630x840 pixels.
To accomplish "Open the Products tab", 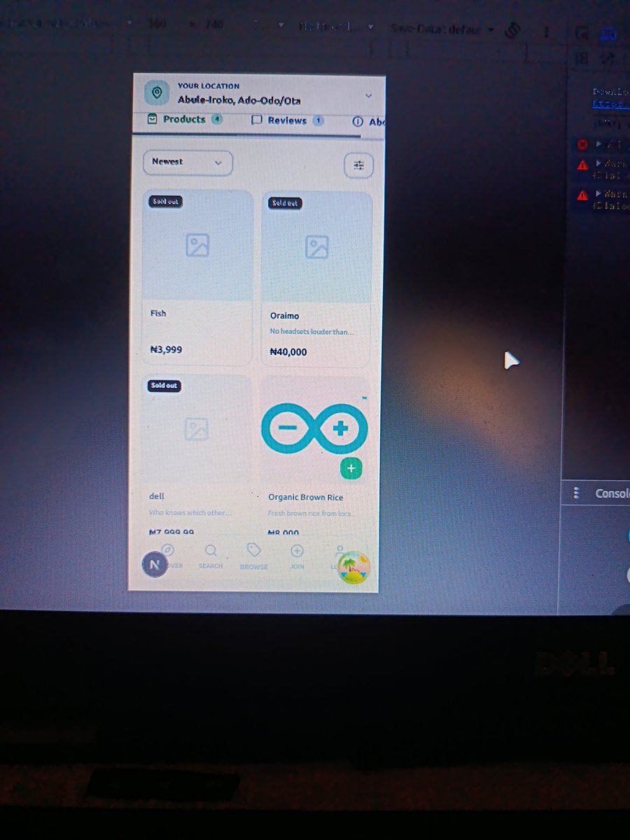I will coord(185,119).
